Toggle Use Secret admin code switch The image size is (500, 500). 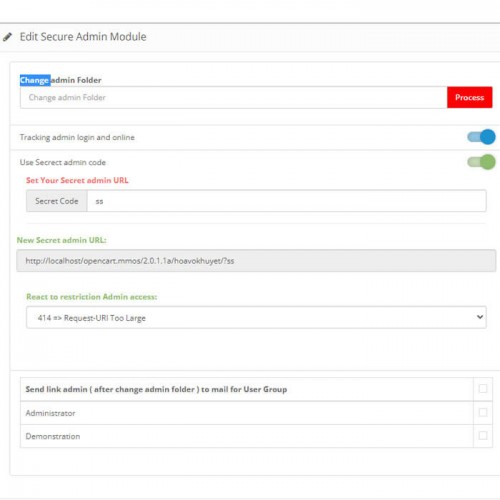pyautogui.click(x=481, y=162)
